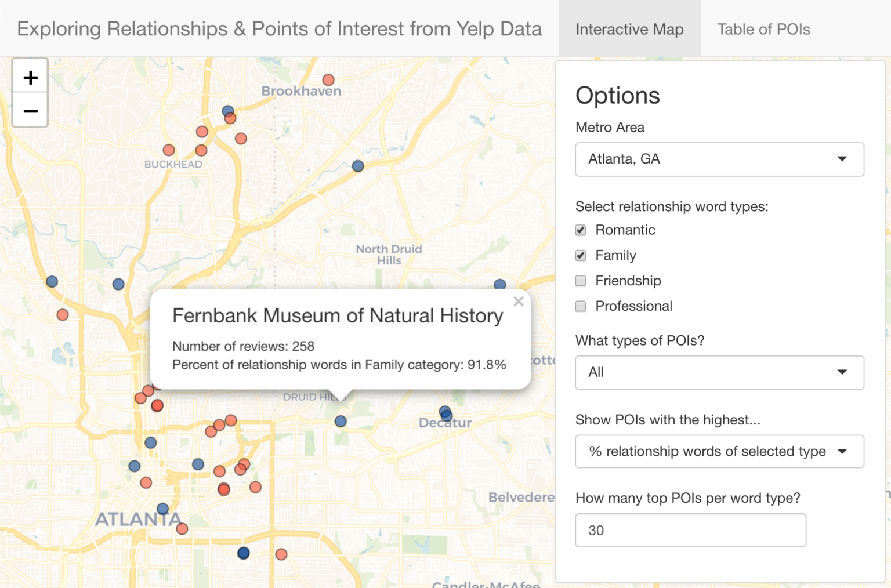Disable the Family word type checkbox
The height and width of the screenshot is (588, 891).
coord(580,255)
